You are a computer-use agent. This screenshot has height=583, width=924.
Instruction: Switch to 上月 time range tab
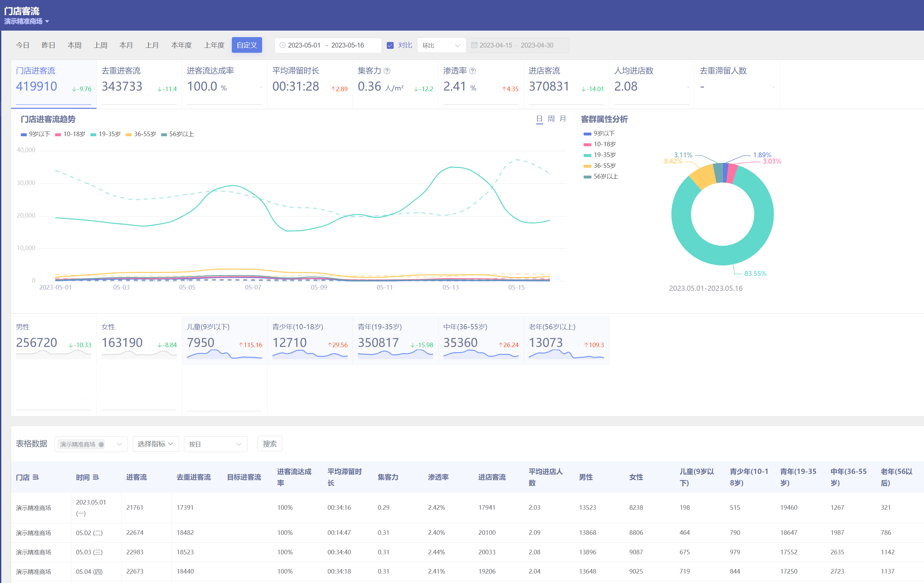point(152,45)
